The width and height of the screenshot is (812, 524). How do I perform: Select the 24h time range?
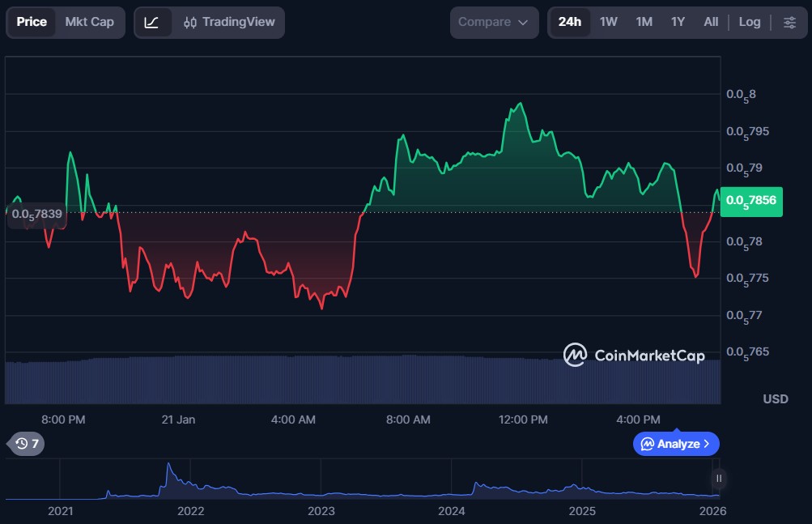[x=569, y=22]
